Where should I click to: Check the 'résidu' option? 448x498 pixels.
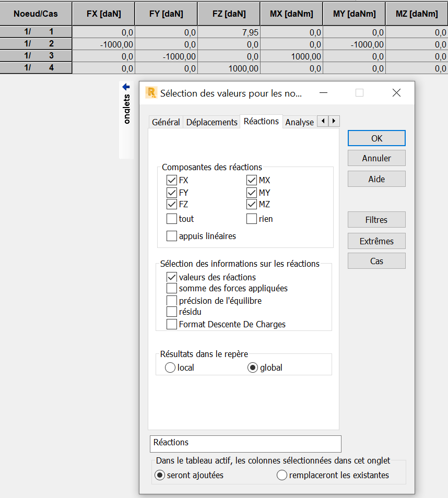172,312
